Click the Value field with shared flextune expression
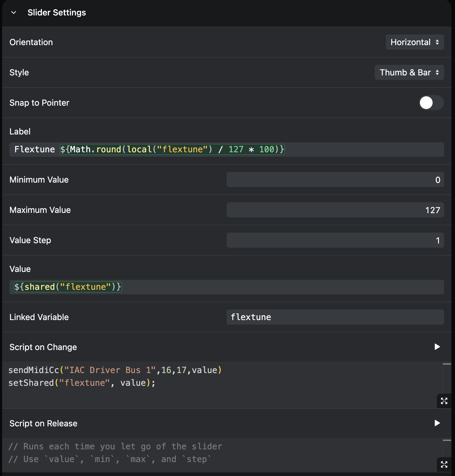 click(x=272, y=287)
